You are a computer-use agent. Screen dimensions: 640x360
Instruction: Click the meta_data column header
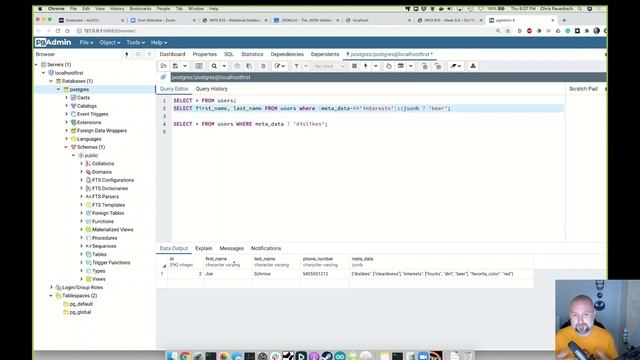click(x=441, y=262)
